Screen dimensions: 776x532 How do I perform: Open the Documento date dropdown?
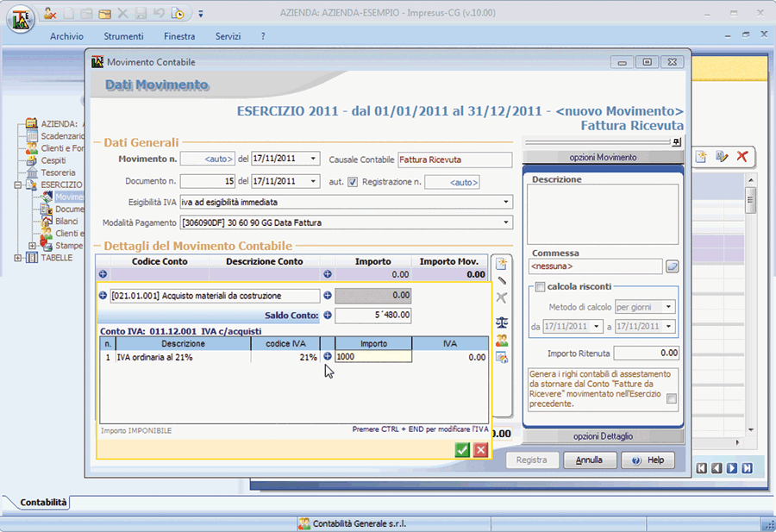[x=313, y=181]
